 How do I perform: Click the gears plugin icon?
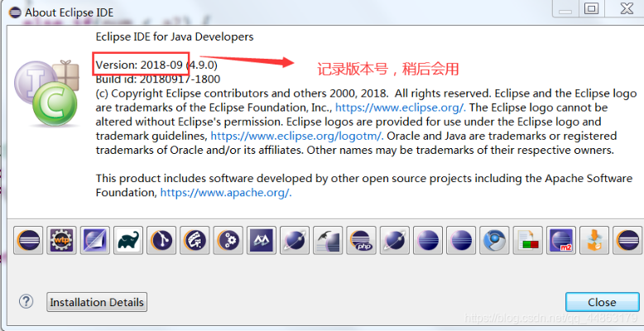(228, 240)
